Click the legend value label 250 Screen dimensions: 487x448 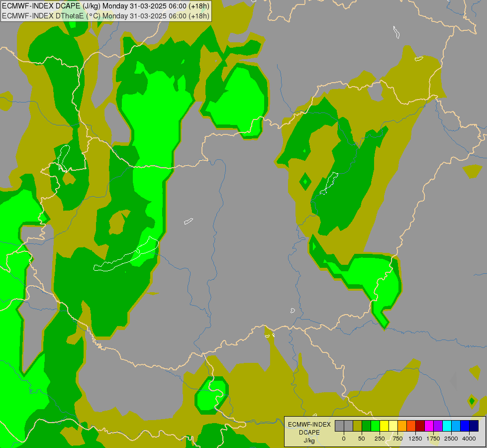click(380, 439)
